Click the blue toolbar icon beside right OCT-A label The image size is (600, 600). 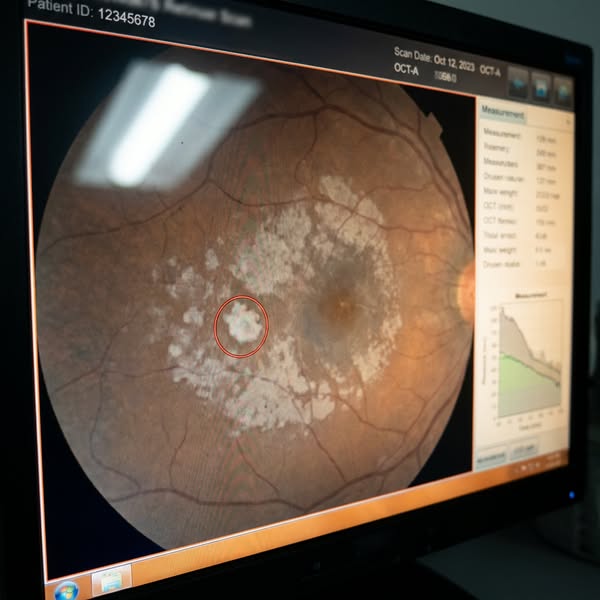click(518, 83)
